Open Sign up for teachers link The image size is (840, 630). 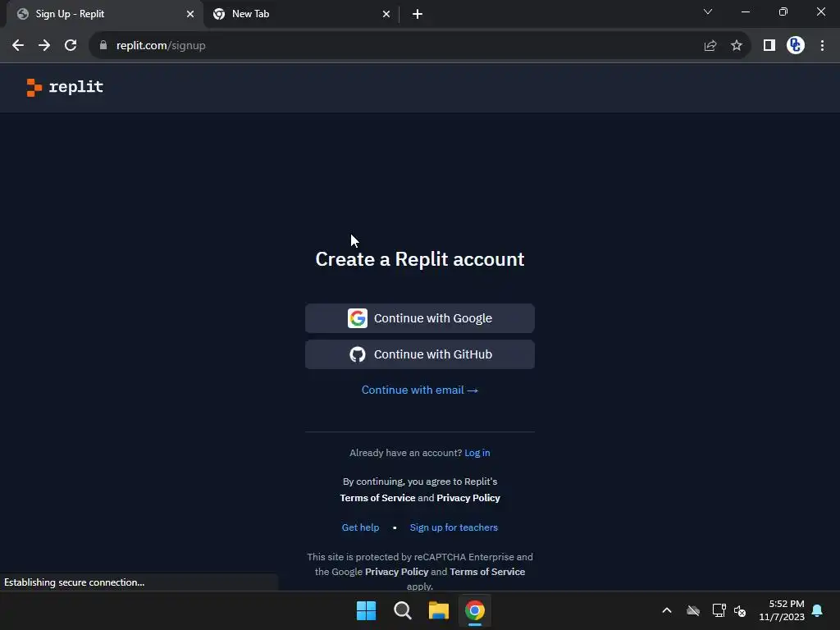coord(454,527)
